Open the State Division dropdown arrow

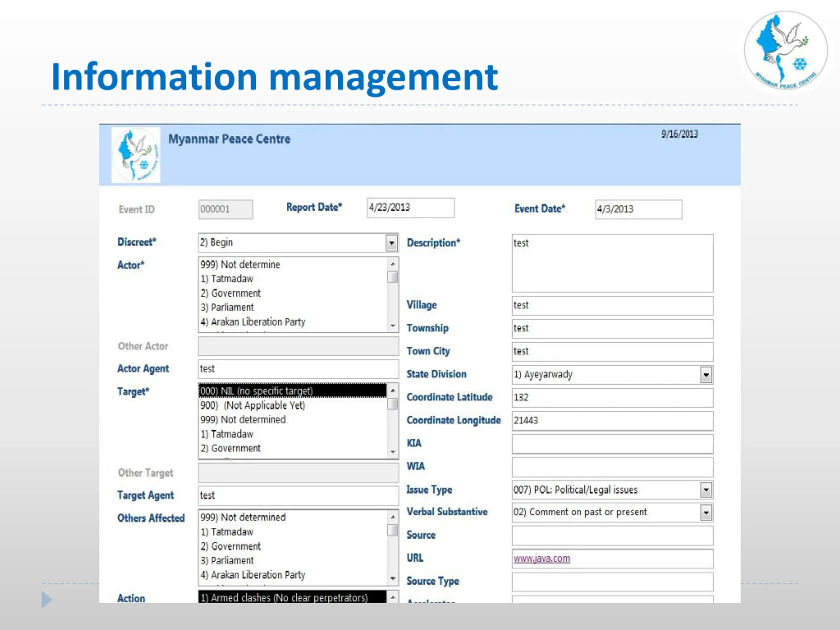coord(706,375)
